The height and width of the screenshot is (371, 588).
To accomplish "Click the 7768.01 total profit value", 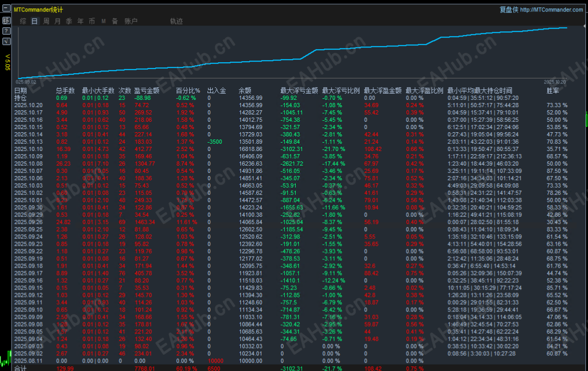I will pyautogui.click(x=145, y=368).
